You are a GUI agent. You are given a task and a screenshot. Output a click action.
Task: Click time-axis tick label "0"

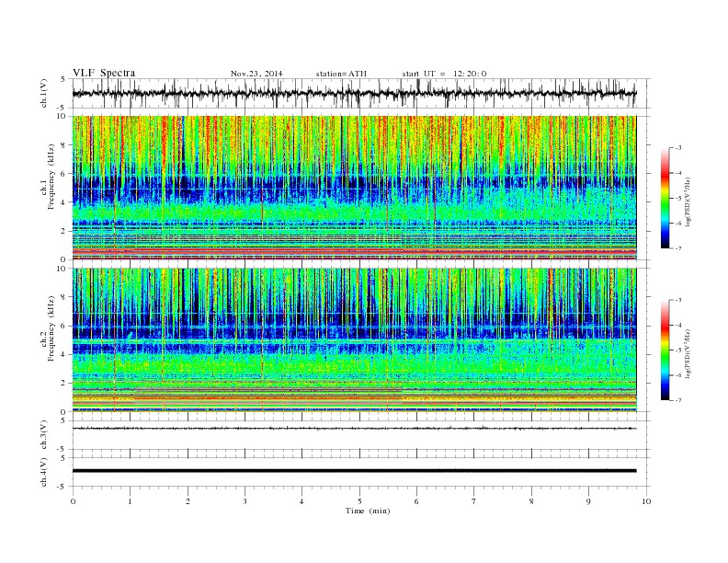pyautogui.click(x=73, y=501)
